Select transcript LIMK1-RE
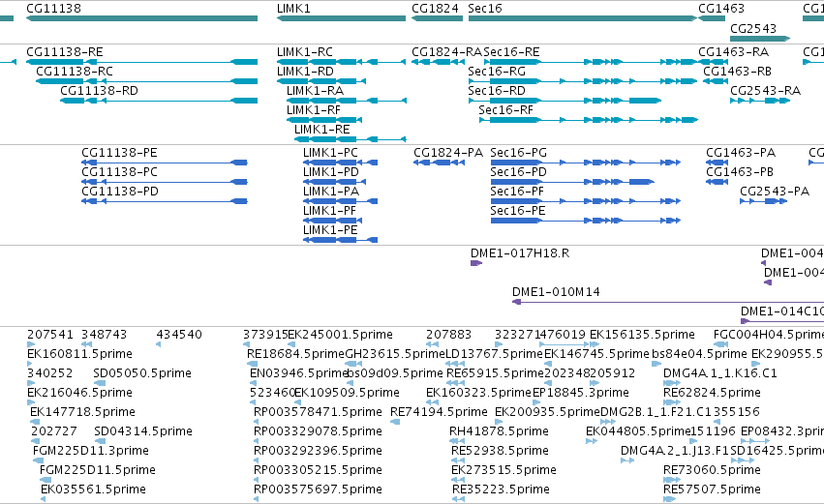The image size is (824, 504). coord(321,130)
